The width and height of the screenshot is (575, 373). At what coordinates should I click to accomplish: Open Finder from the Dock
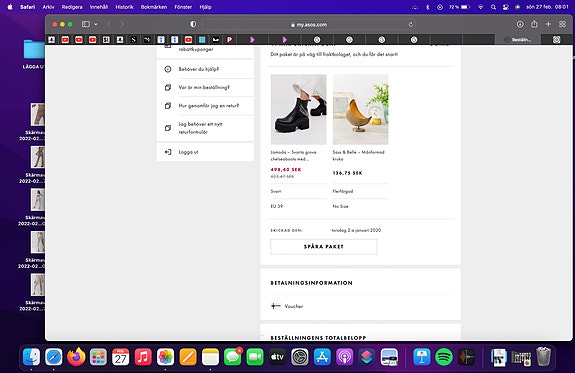[32, 357]
